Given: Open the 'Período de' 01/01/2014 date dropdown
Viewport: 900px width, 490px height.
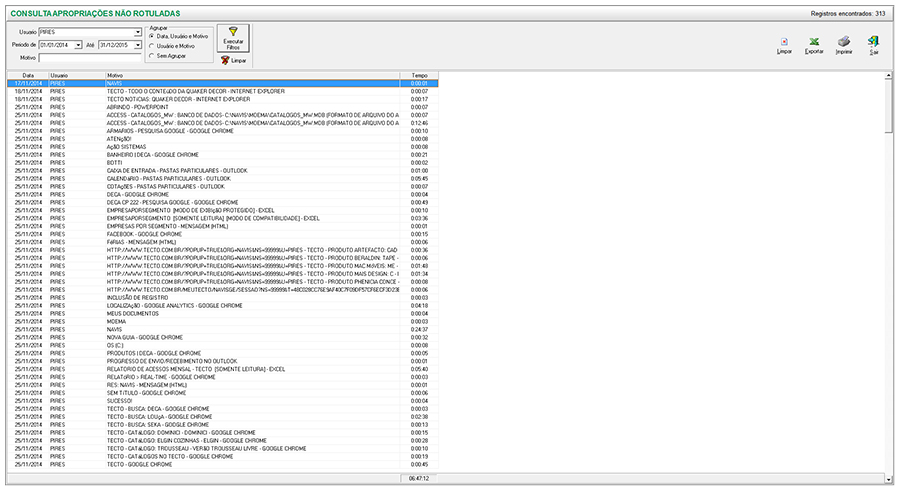Looking at the screenshot, I should [x=78, y=45].
